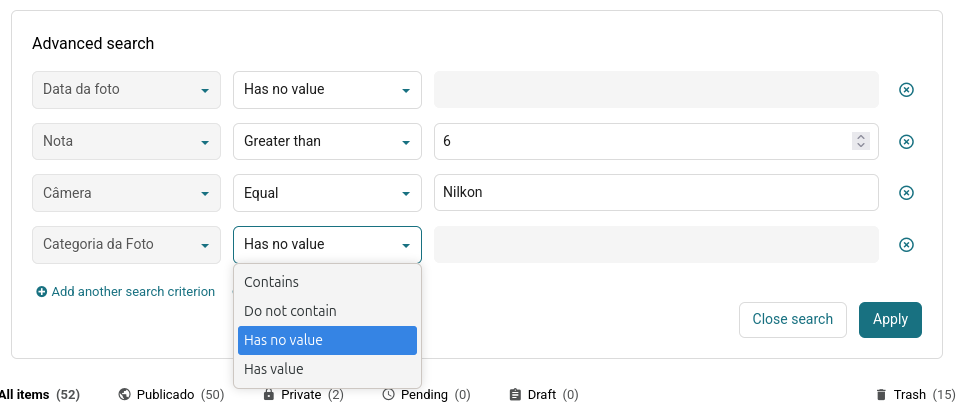Click the Câmera text field with Nilkon
This screenshot has height=402, width=956.
coord(655,193)
